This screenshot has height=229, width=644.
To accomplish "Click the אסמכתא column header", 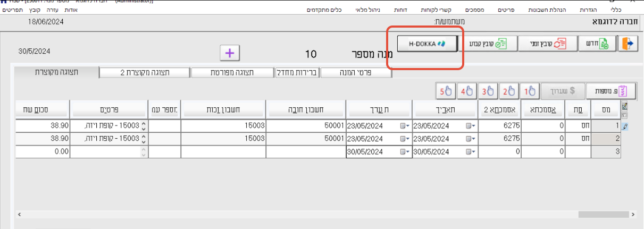I will (543, 110).
